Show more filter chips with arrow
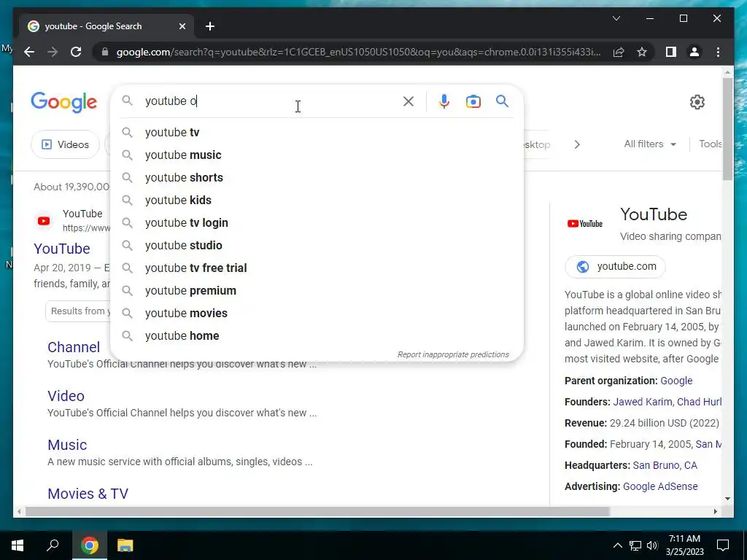Screen dimensions: 747x560 pyautogui.click(x=577, y=144)
